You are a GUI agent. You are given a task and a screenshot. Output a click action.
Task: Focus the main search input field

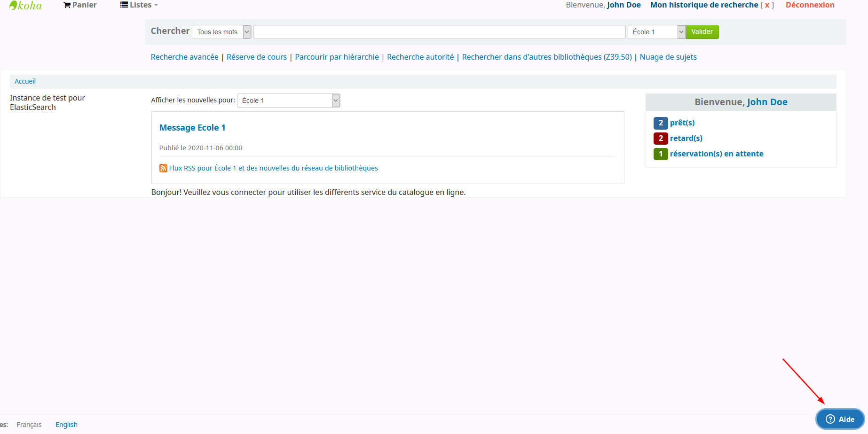(439, 32)
